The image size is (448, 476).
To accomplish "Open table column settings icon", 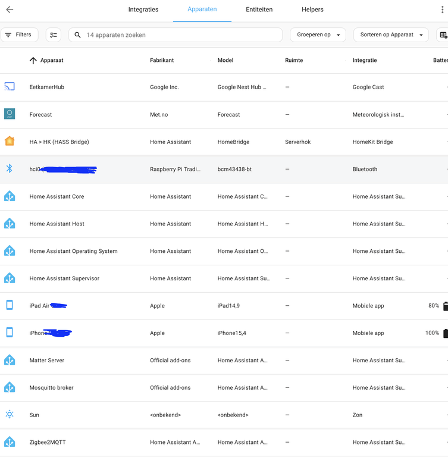I will tap(443, 35).
